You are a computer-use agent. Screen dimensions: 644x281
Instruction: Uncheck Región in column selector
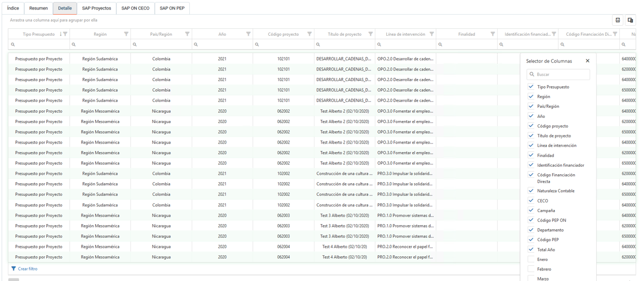click(531, 96)
